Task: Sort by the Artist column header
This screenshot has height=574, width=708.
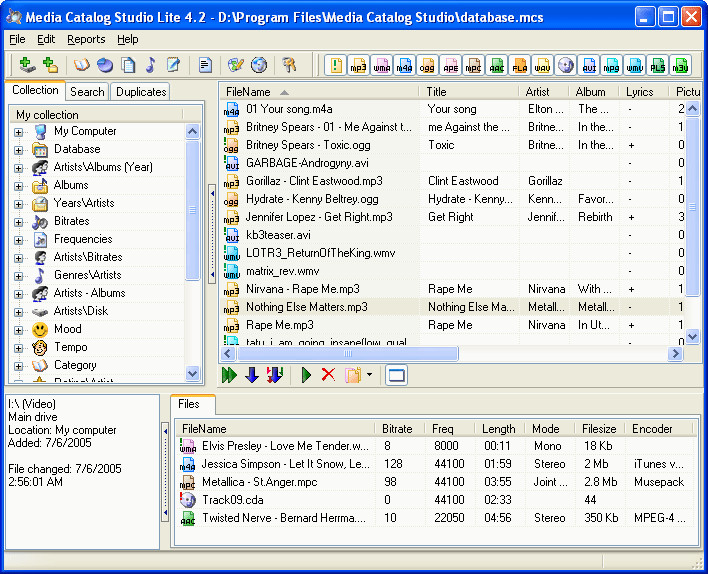Action: coord(545,92)
